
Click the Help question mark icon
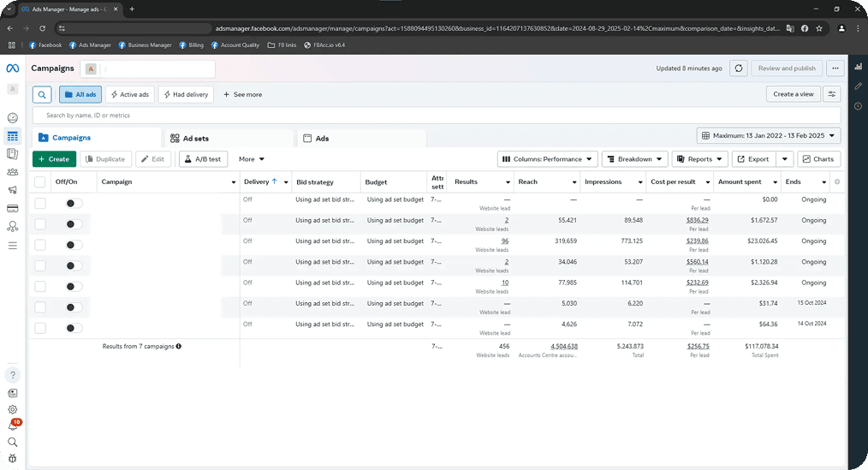coord(12,375)
